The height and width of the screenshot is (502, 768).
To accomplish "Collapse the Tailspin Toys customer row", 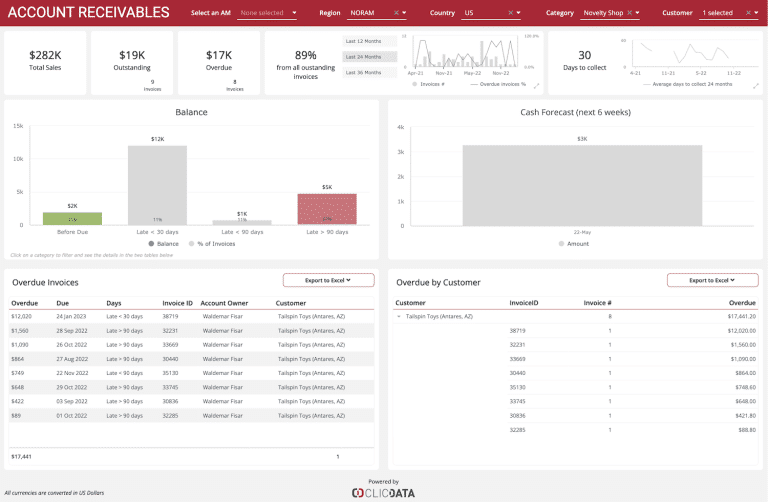I will pos(399,316).
